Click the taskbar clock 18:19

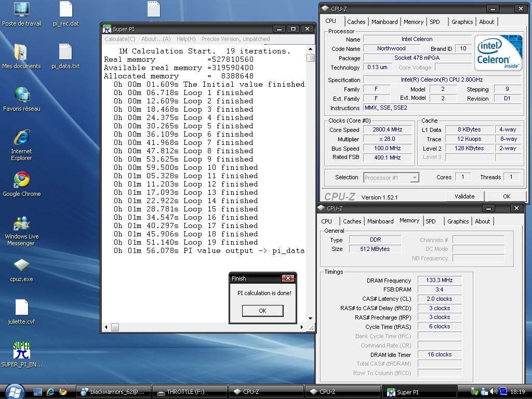[517, 392]
